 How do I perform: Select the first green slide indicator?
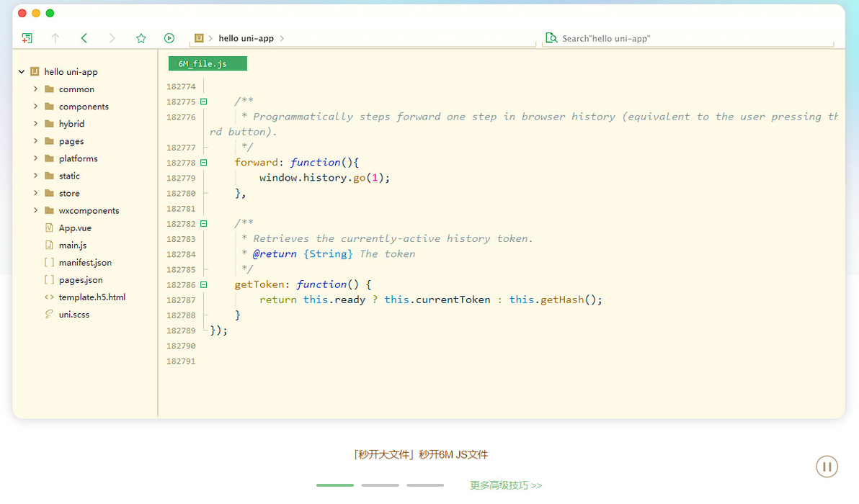(334, 485)
